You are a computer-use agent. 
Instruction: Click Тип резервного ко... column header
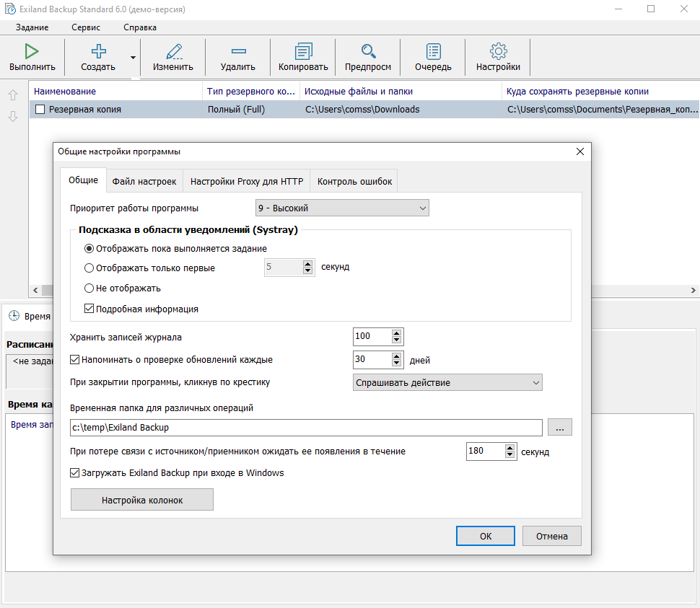click(x=251, y=91)
